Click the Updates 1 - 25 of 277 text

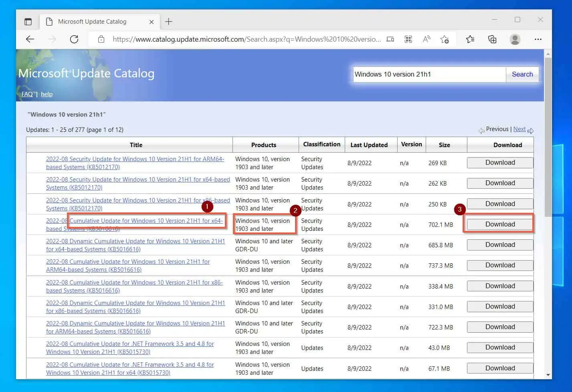75,130
